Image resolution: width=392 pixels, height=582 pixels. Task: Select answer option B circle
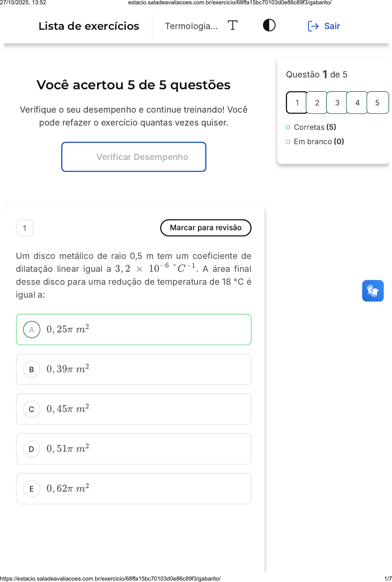pos(32,369)
